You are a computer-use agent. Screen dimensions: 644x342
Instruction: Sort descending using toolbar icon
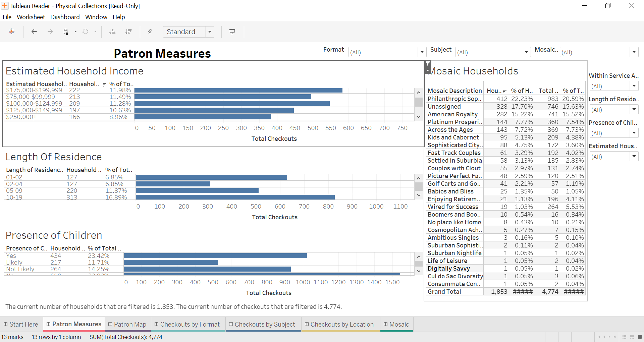point(128,32)
